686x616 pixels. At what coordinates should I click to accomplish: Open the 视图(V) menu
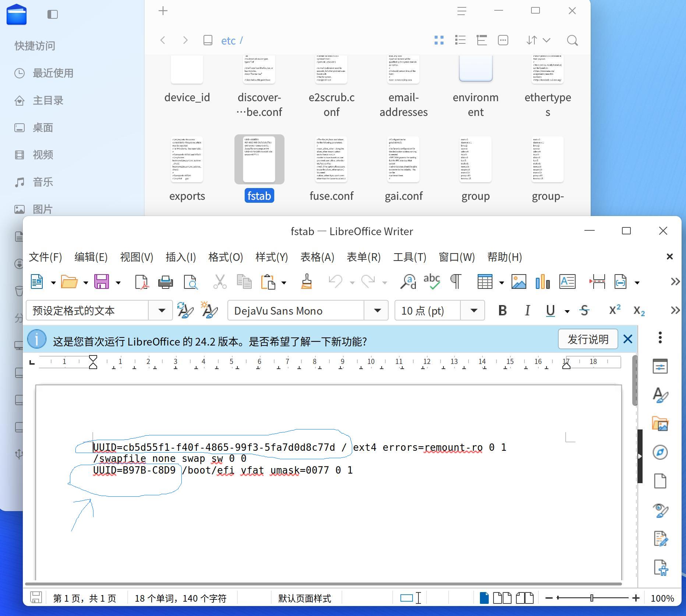click(137, 257)
